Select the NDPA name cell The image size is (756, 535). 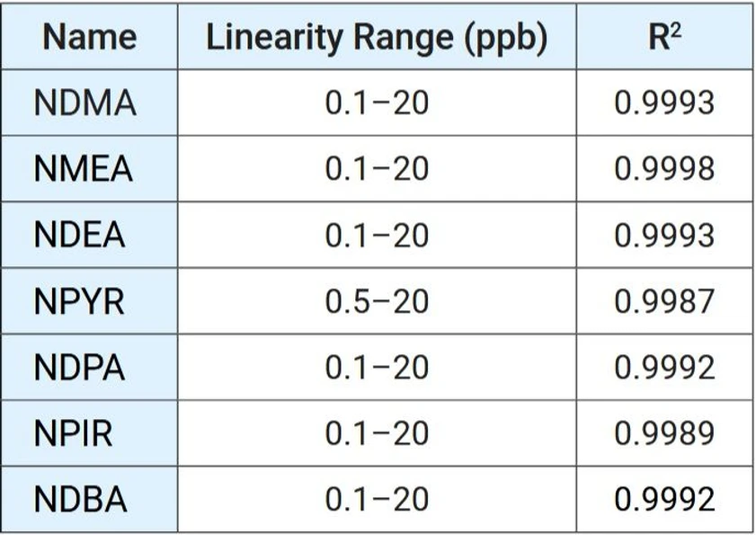pos(90,367)
